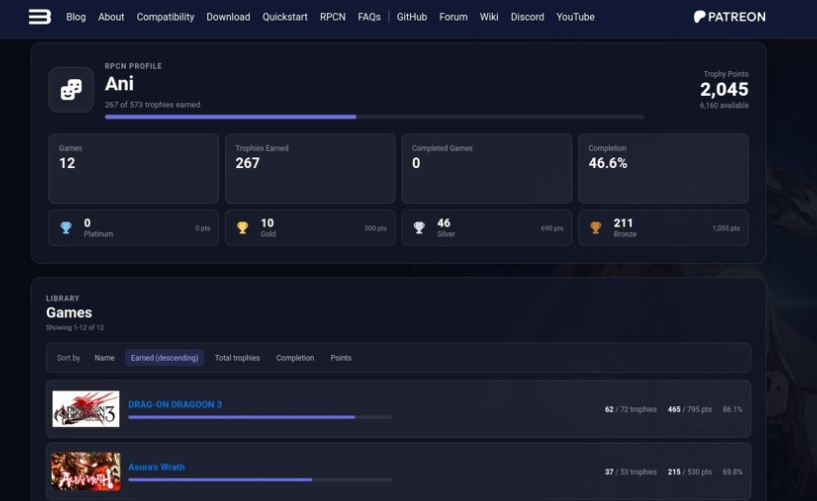The height and width of the screenshot is (501, 817).
Task: Click the blue Platinum trophy icon
Action: [66, 228]
